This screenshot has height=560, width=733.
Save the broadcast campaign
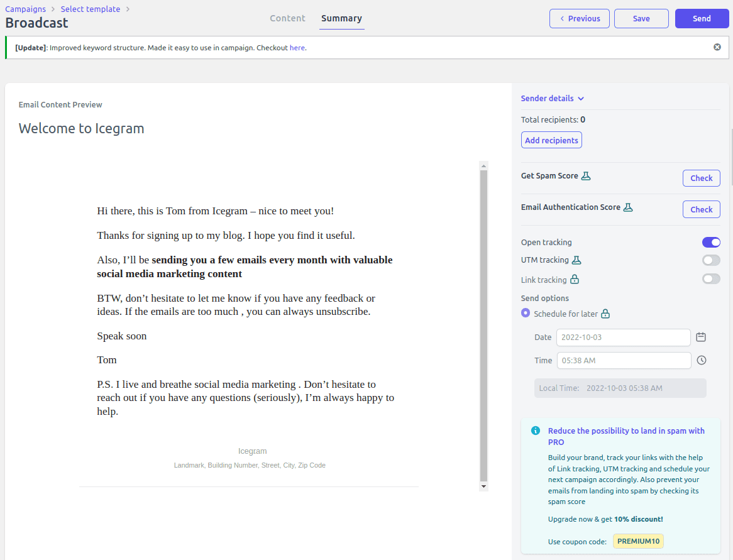[641, 19]
